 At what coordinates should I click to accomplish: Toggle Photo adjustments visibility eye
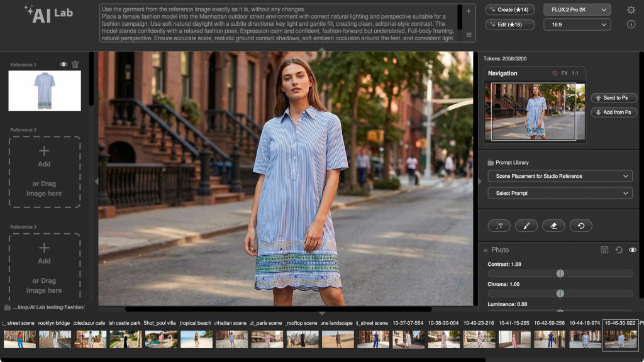[x=633, y=250]
